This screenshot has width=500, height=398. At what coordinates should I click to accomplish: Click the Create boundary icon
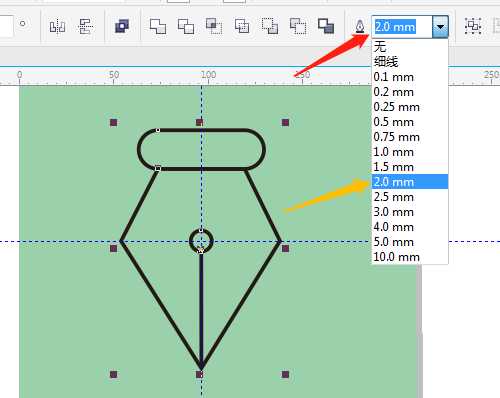pyautogui.click(x=326, y=26)
